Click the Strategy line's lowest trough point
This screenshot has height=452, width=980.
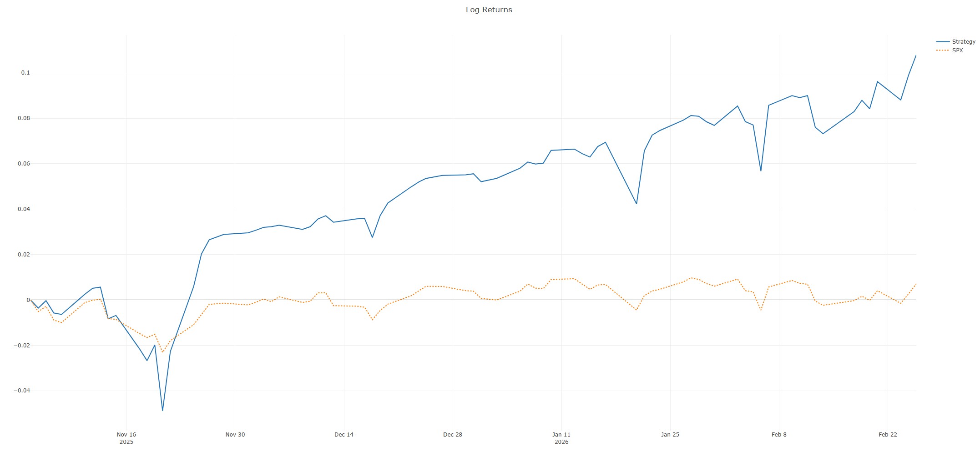pyautogui.click(x=162, y=410)
